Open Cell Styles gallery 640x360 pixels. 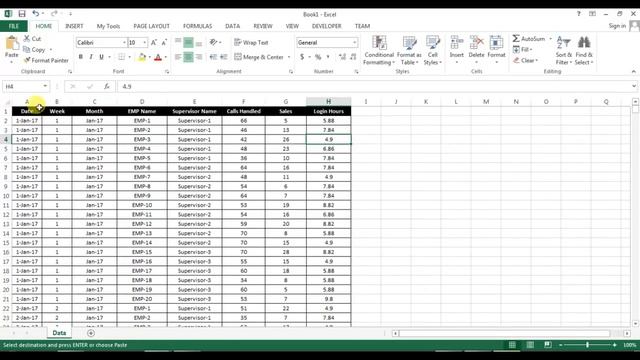(x=433, y=50)
